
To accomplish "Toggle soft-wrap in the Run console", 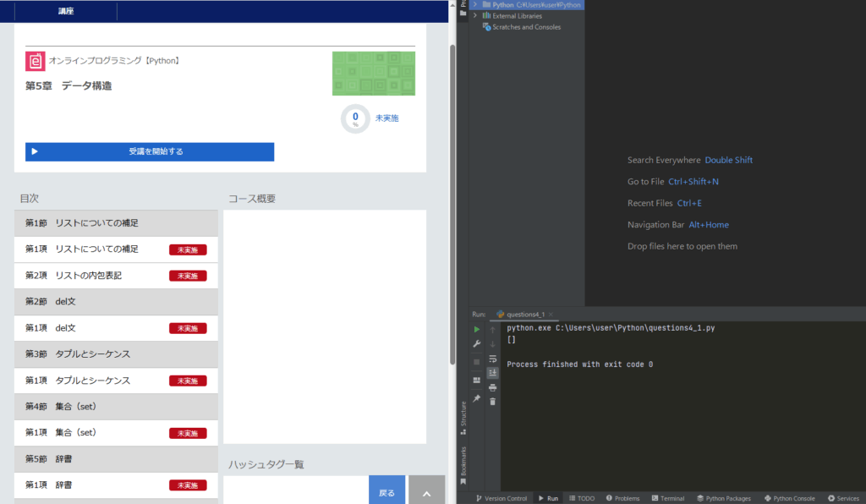I will (493, 359).
